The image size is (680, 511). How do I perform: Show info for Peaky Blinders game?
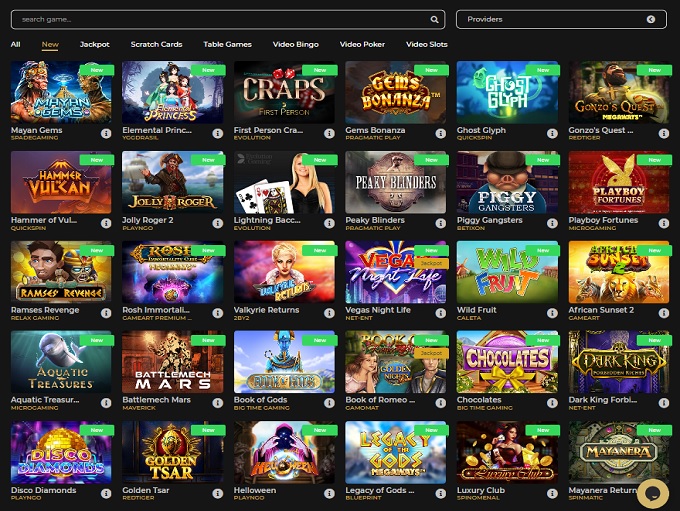(x=441, y=222)
